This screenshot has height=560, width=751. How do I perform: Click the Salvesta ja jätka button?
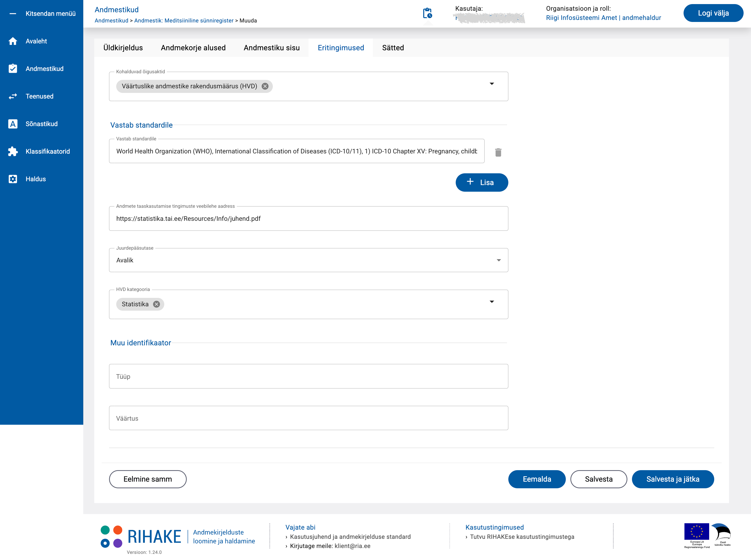(x=672, y=479)
